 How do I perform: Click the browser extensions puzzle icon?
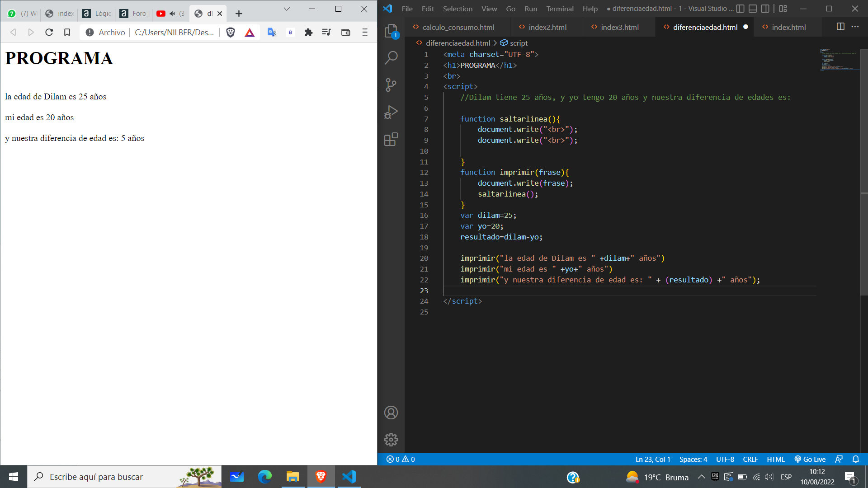point(308,32)
